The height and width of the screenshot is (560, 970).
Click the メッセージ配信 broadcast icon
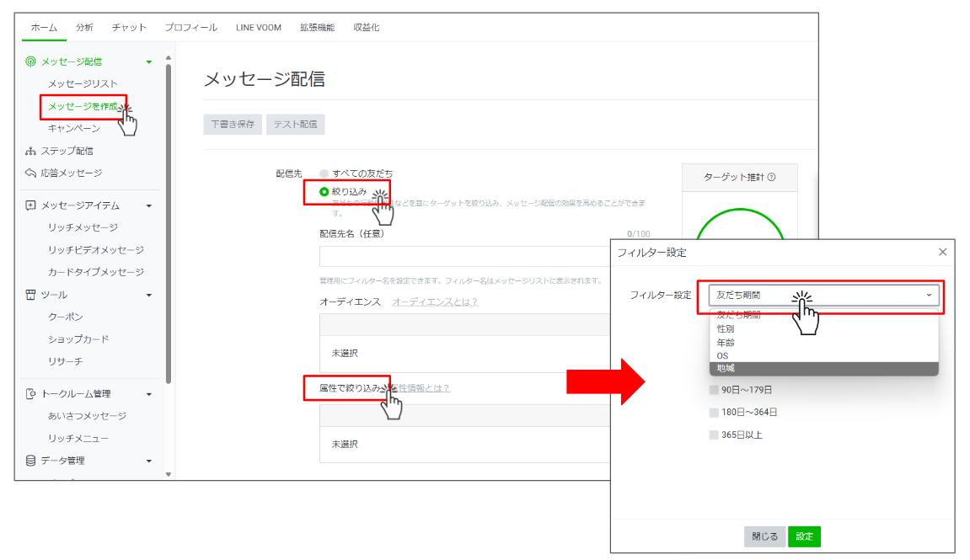[30, 61]
